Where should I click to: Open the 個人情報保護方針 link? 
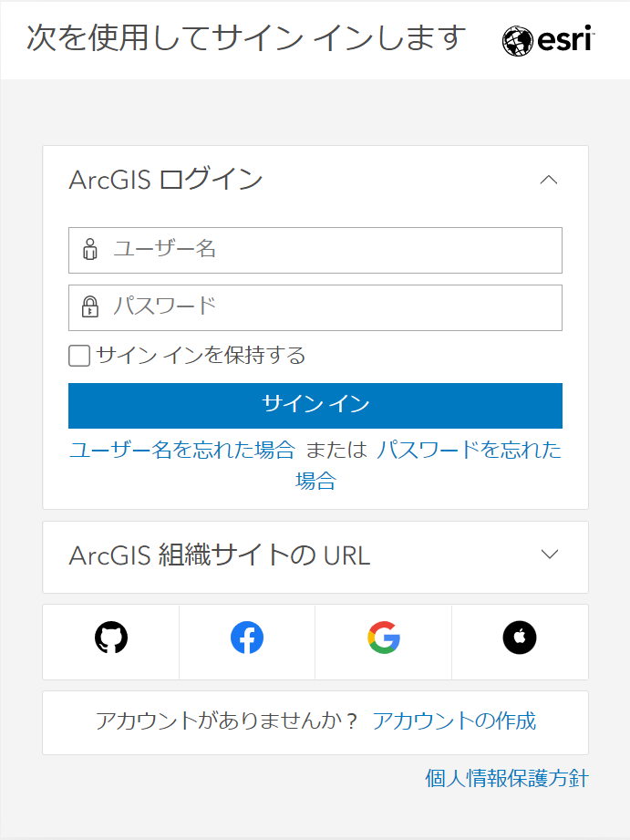tap(507, 778)
